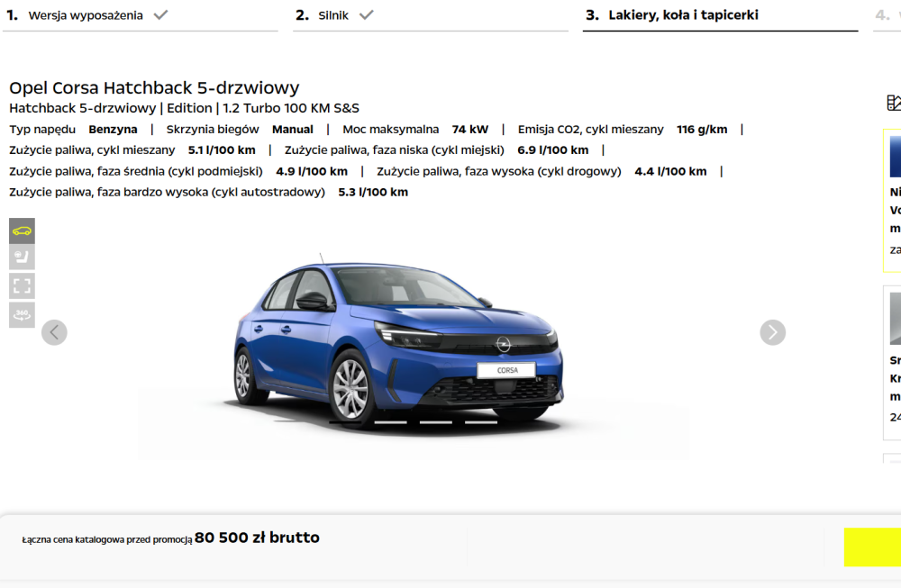This screenshot has height=588, width=901.
Task: Select the third carousel indicator dash
Action: [x=435, y=422]
